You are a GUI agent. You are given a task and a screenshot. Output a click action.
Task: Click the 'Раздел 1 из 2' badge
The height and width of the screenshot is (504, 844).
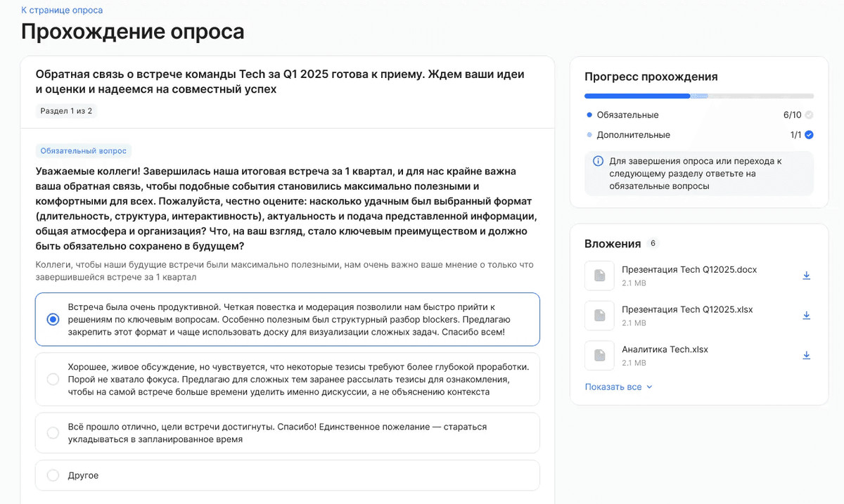point(66,111)
